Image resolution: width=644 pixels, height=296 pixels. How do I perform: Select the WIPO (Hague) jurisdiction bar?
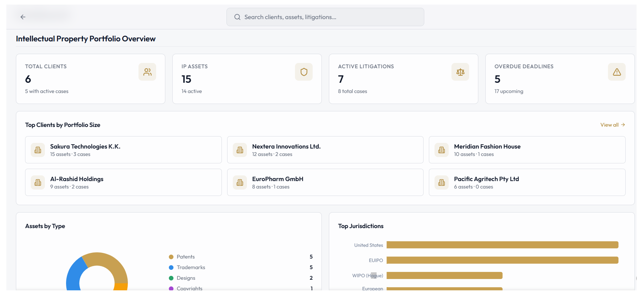click(x=444, y=275)
